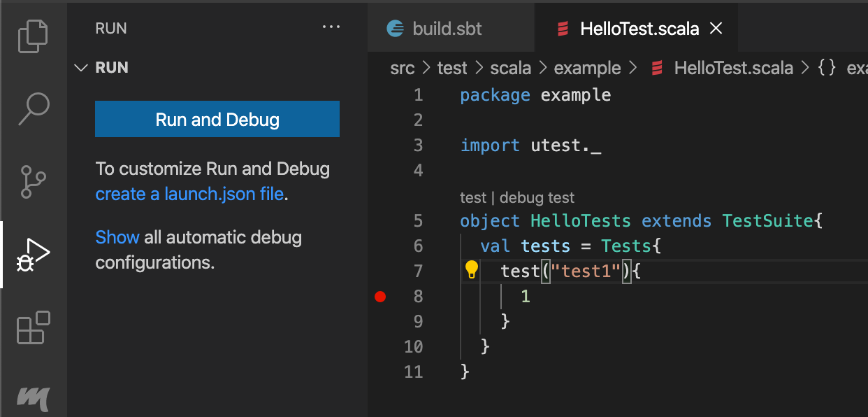Click the create a launch.json file link
The image size is (868, 417).
(x=189, y=194)
